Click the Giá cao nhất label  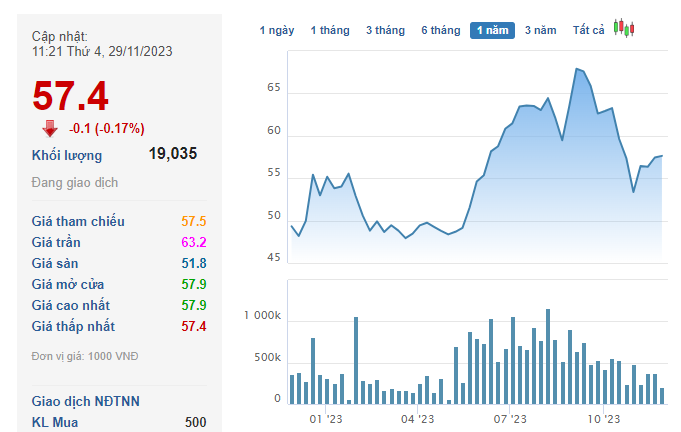[71, 305]
